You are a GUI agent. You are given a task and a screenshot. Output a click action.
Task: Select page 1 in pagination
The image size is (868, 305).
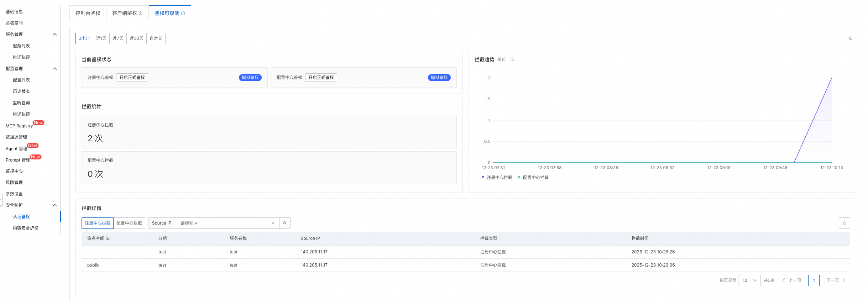tap(814, 280)
